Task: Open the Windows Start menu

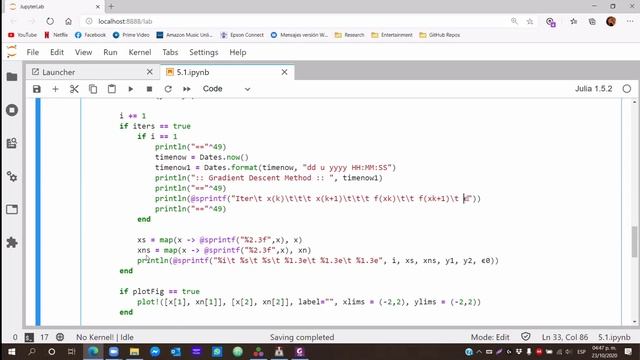Action: pyautogui.click(x=11, y=351)
